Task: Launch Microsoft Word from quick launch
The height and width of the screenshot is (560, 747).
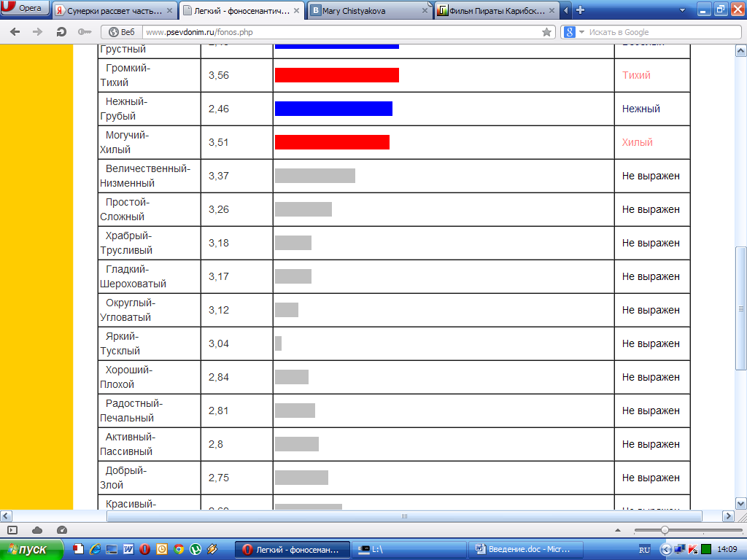Action: 128,549
